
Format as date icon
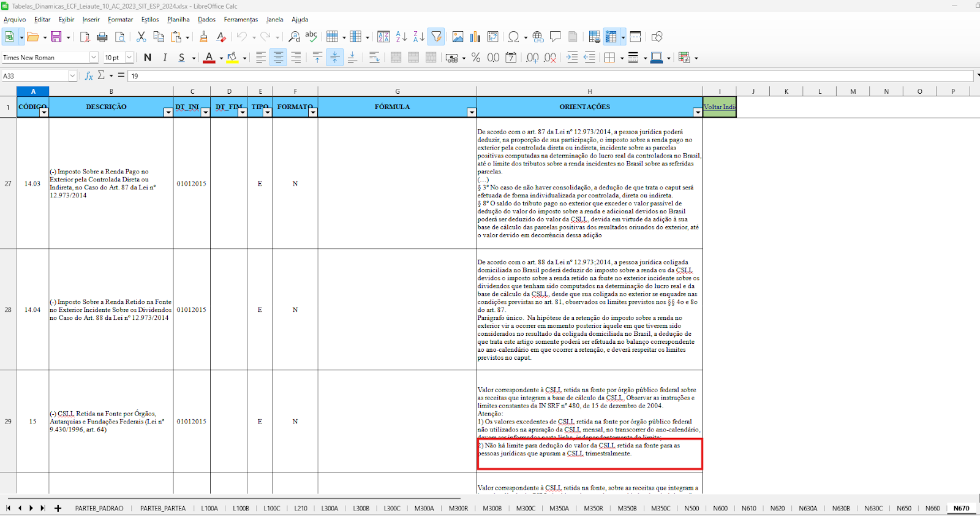[x=511, y=58]
